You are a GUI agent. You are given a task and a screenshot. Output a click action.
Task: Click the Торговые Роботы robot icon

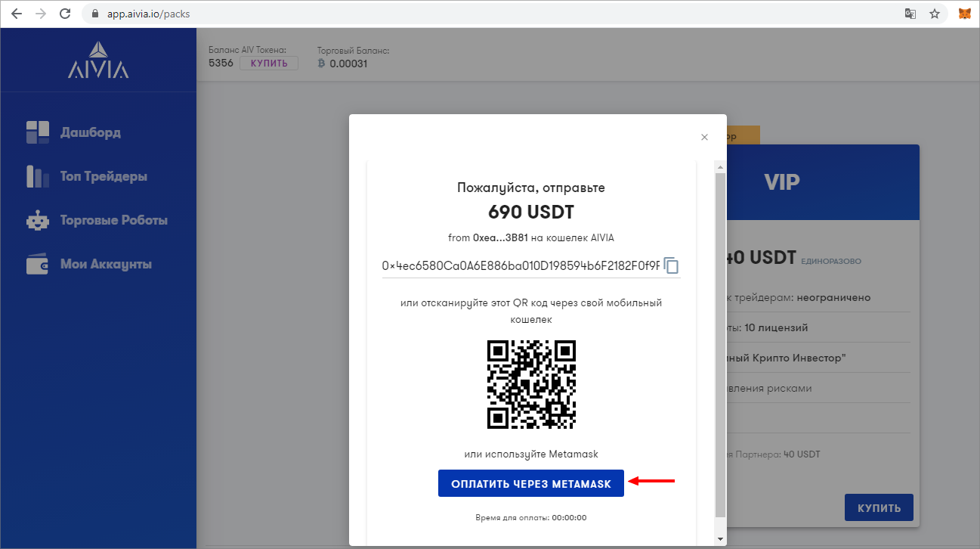point(38,221)
